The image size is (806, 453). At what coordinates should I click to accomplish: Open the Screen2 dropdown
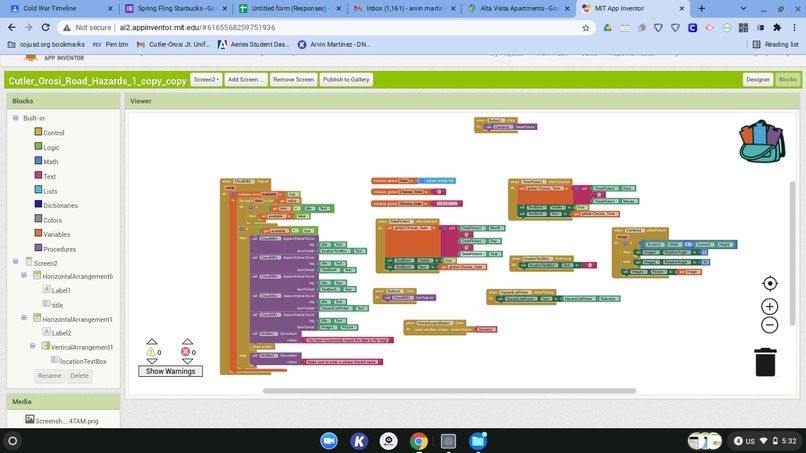click(206, 80)
